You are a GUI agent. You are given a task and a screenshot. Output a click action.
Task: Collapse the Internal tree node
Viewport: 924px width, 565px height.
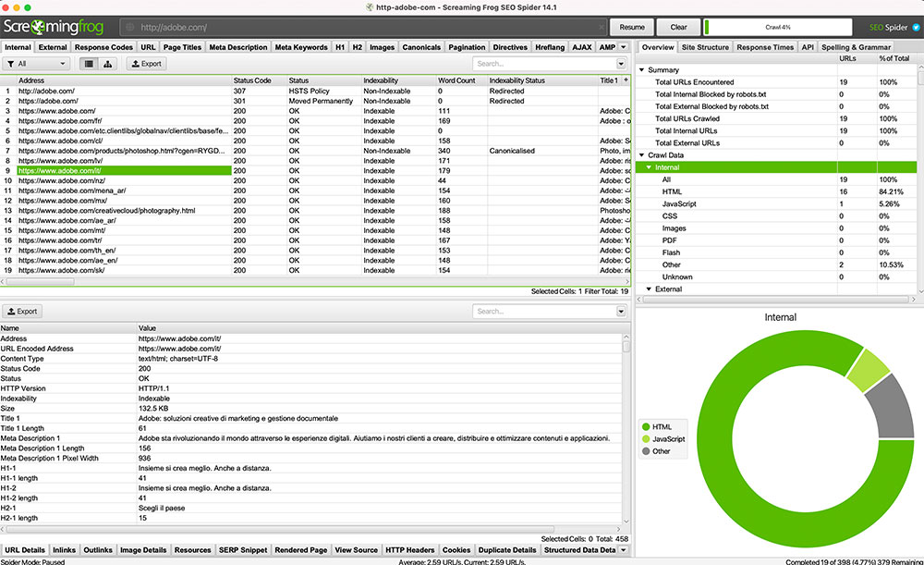click(649, 167)
